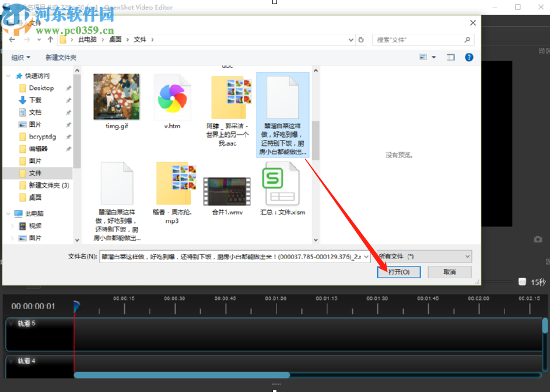The width and height of the screenshot is (550, 392).
Task: Click the timeline horizontal scrollbar
Action: point(182,375)
